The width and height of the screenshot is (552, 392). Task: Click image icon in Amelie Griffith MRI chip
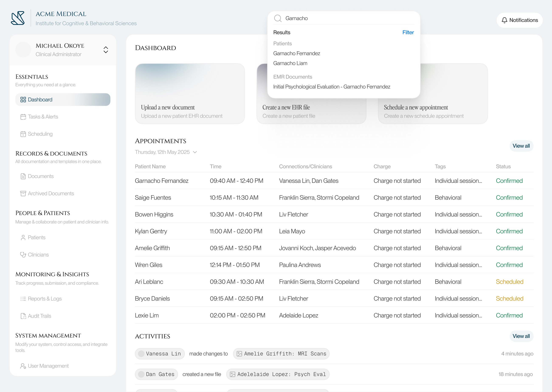coord(239,354)
